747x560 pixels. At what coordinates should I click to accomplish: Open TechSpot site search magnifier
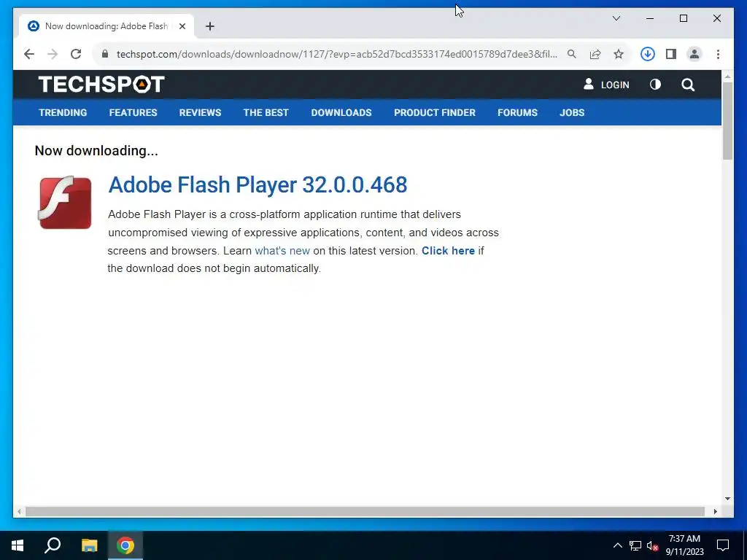[688, 85]
